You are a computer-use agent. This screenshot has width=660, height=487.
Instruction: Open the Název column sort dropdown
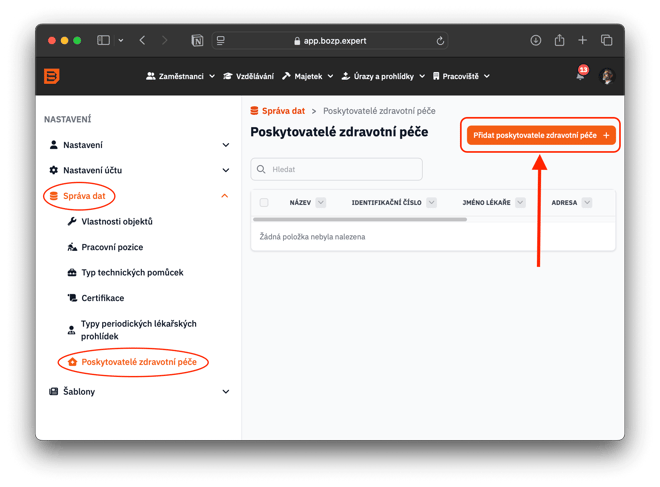coord(320,202)
